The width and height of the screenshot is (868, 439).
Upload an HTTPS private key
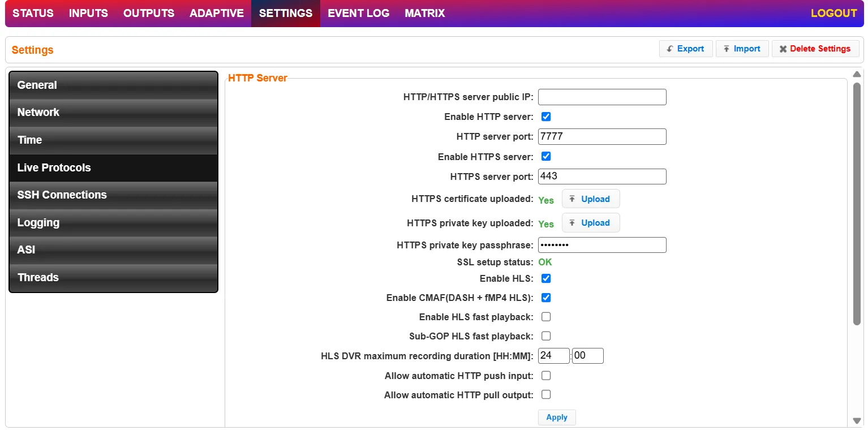click(x=591, y=223)
